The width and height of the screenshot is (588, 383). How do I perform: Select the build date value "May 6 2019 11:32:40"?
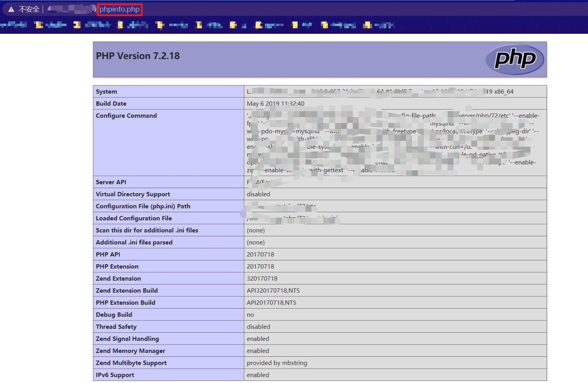pyautogui.click(x=275, y=104)
